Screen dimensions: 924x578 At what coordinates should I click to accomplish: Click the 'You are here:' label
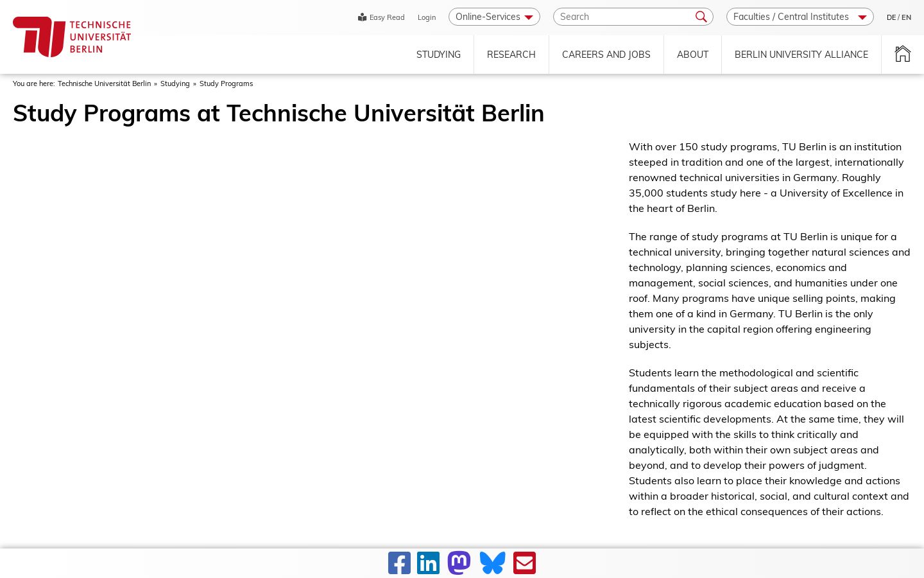point(34,83)
